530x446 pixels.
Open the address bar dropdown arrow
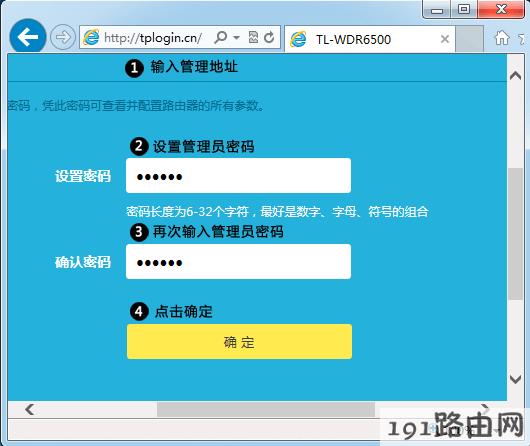tap(237, 37)
